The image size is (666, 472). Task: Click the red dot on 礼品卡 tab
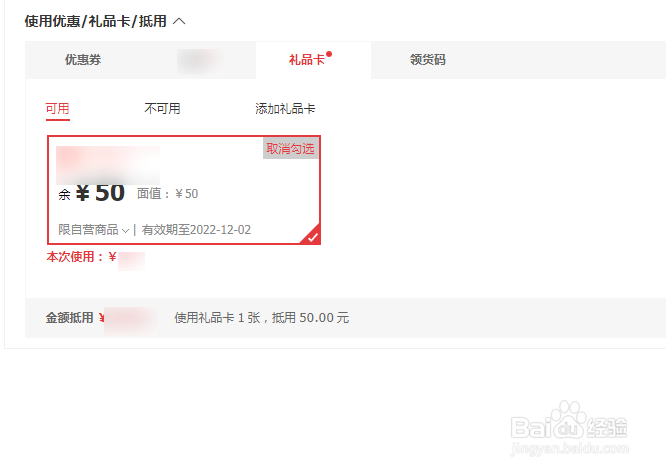[329, 54]
